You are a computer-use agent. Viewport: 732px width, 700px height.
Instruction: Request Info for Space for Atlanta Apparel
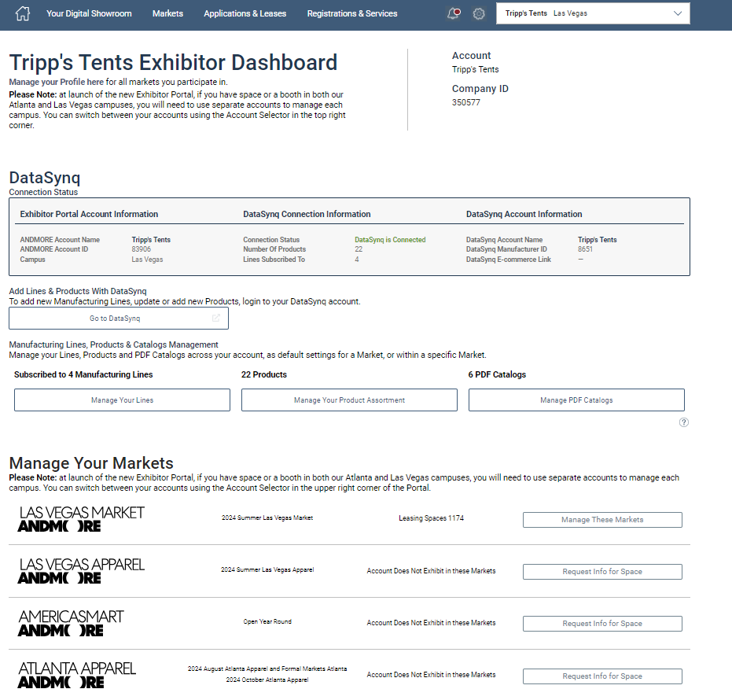click(602, 676)
